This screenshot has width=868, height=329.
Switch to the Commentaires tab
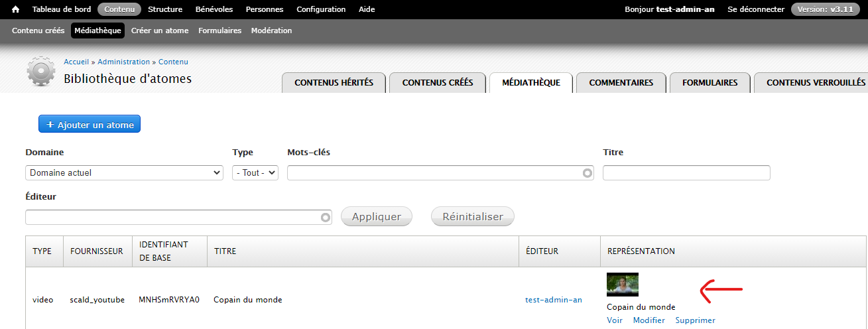[621, 83]
